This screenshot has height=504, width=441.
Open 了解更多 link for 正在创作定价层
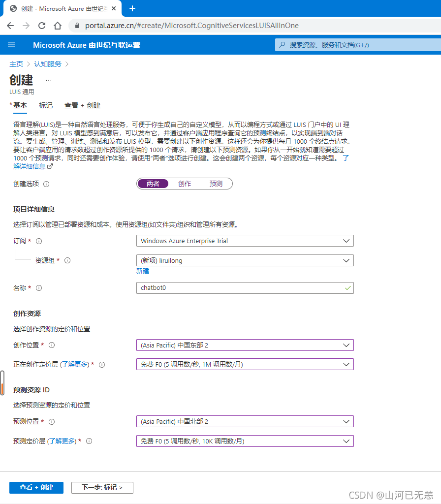(75, 365)
